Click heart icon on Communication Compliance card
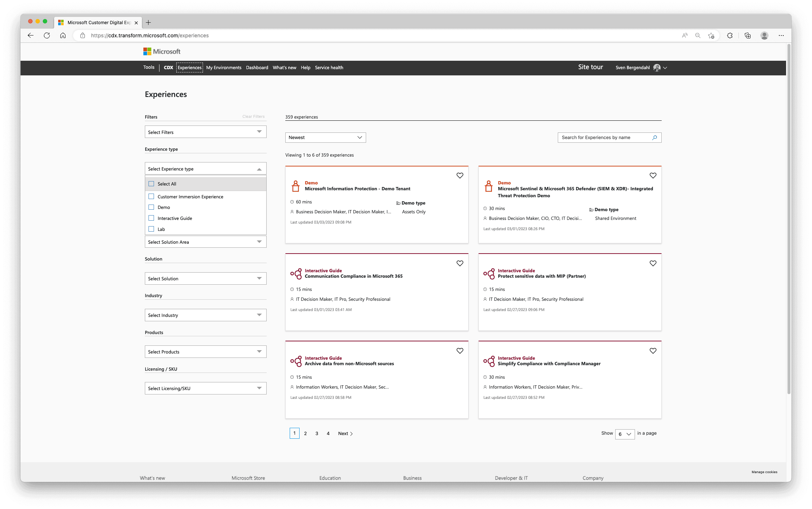Image resolution: width=812 pixels, height=509 pixels. [x=460, y=263]
